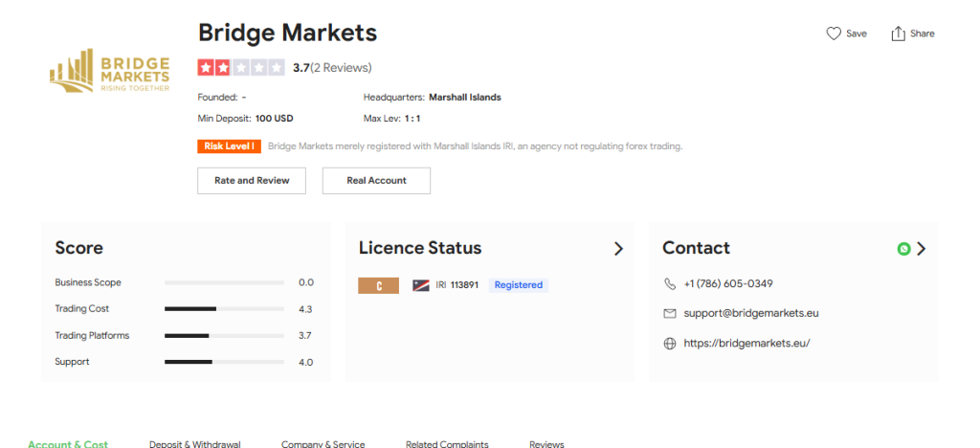Click the support@bridgemarkets.eu email address
Viewport: 980px width, 448px height.
click(x=751, y=313)
